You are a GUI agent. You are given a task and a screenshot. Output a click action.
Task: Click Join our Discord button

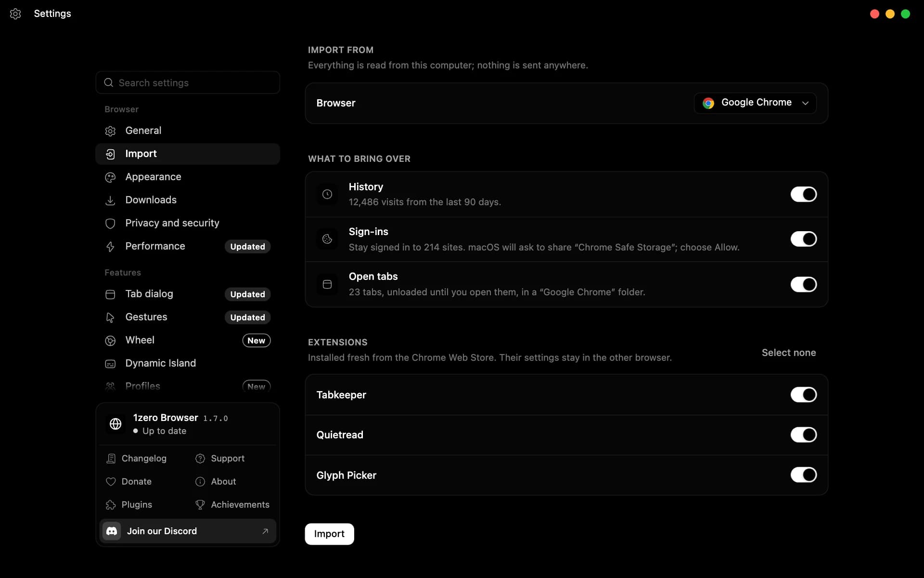[188, 531]
